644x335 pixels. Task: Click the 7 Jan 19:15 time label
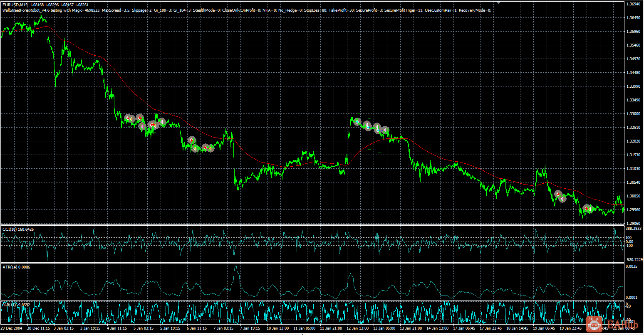pos(250,328)
